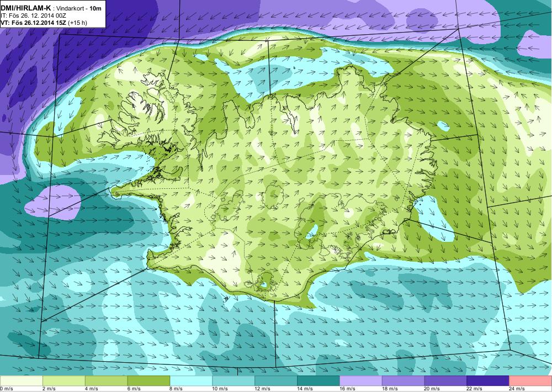Click the dark indigo swatch for 22–24 m/s
The image size is (552, 392).
pos(488,381)
